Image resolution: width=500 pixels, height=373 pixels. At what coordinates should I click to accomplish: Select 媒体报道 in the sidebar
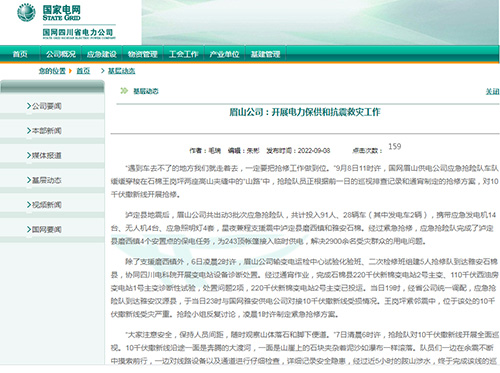[x=47, y=155]
